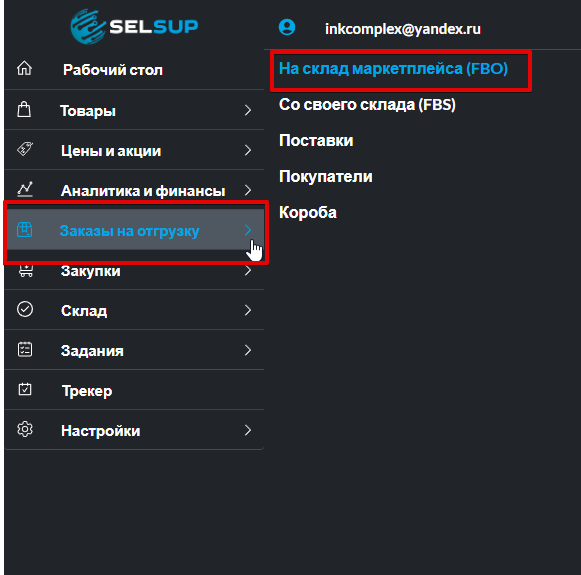Select Со своего склада (FBS) submenu item
581x575 pixels.
(367, 104)
